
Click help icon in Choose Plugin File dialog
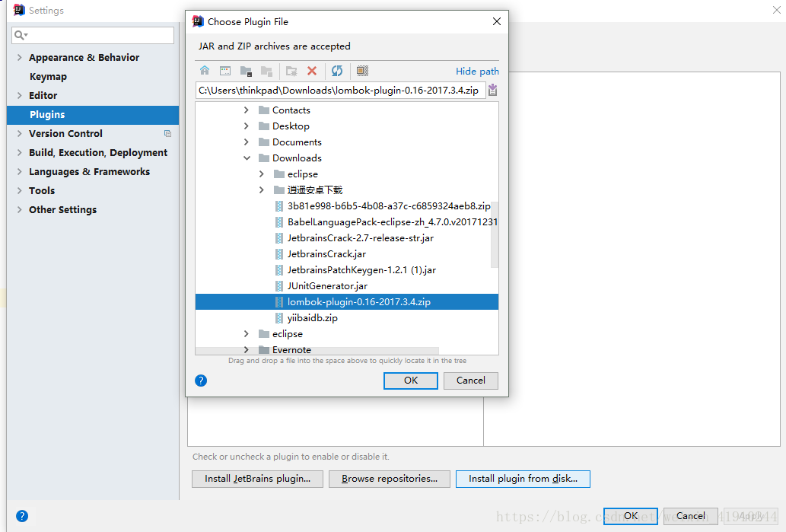point(201,381)
